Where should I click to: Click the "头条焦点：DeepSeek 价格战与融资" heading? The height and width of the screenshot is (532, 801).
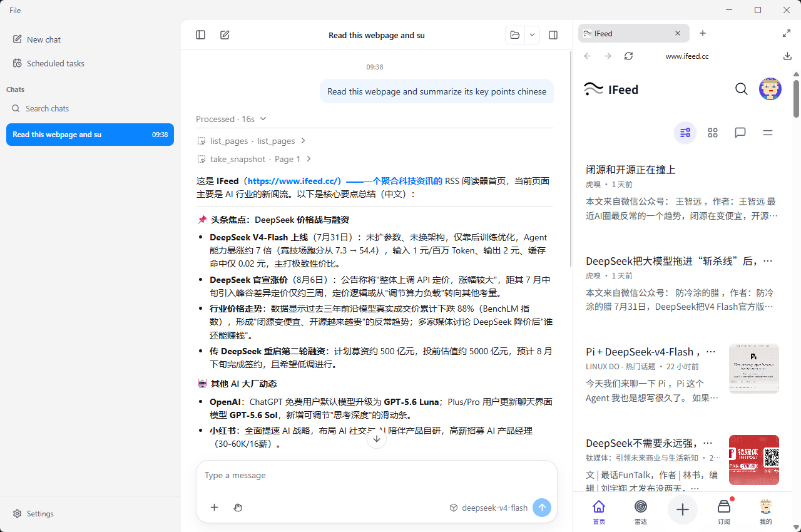(x=280, y=220)
